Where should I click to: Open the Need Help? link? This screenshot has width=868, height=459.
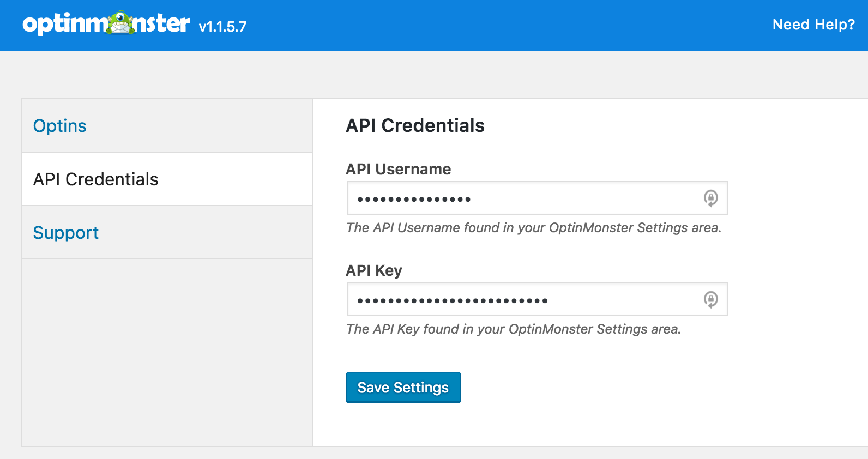click(813, 25)
